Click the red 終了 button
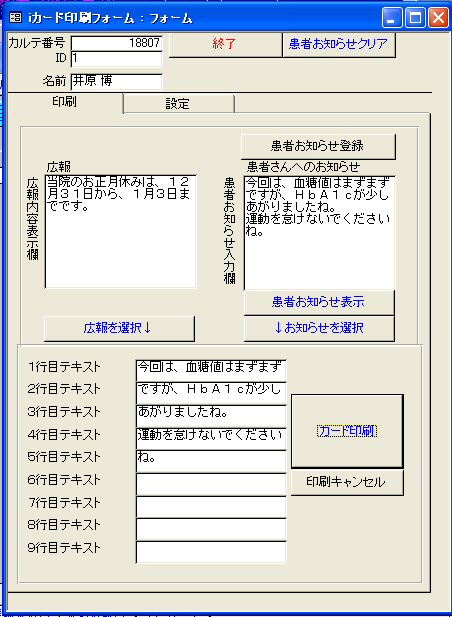The image size is (452, 617). 225,44
